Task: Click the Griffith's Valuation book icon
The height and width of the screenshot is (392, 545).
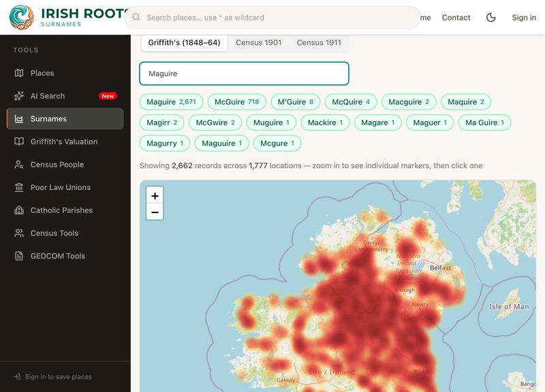Action: [x=19, y=142]
